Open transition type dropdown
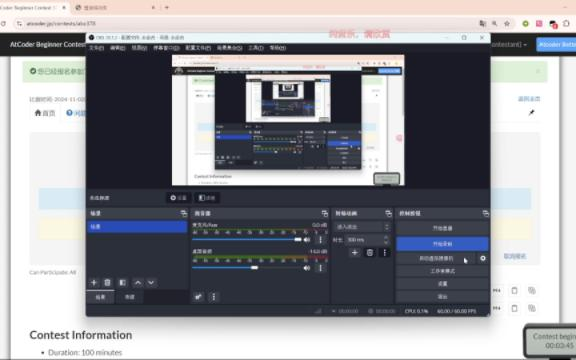The image size is (576, 360). (x=361, y=227)
